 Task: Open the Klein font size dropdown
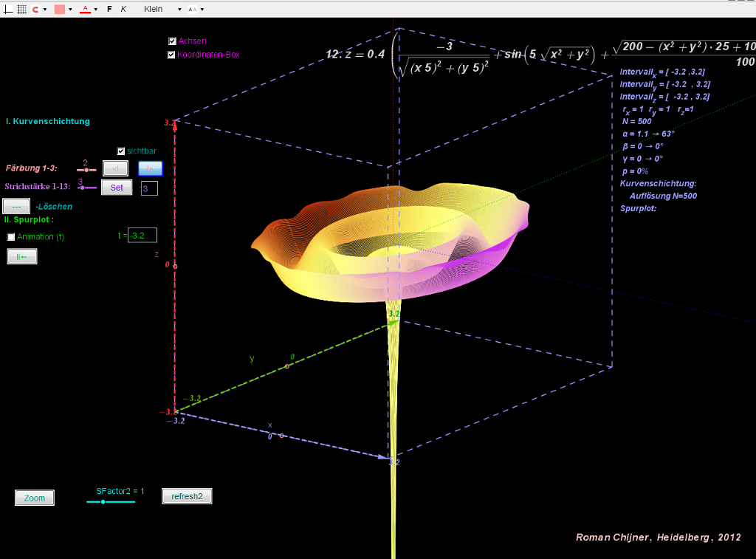162,9
